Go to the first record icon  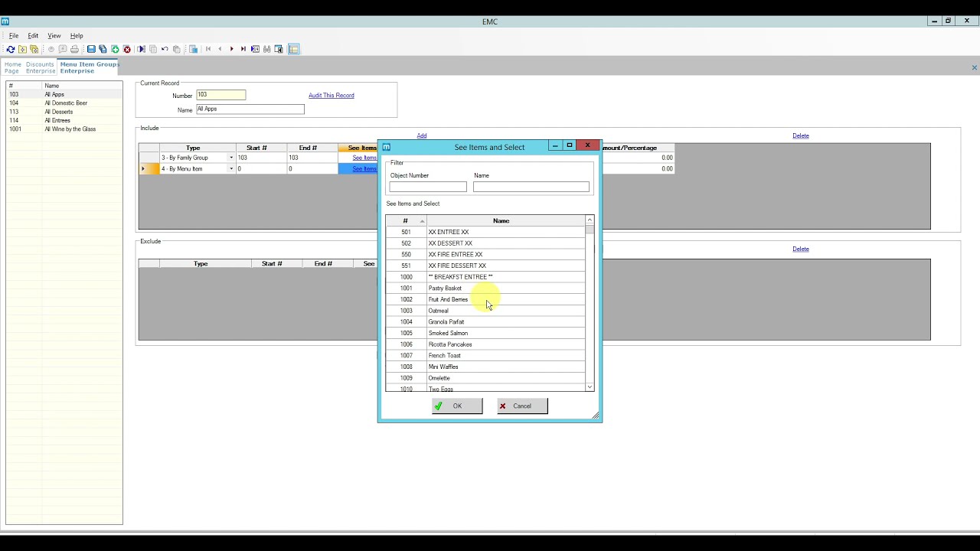208,49
